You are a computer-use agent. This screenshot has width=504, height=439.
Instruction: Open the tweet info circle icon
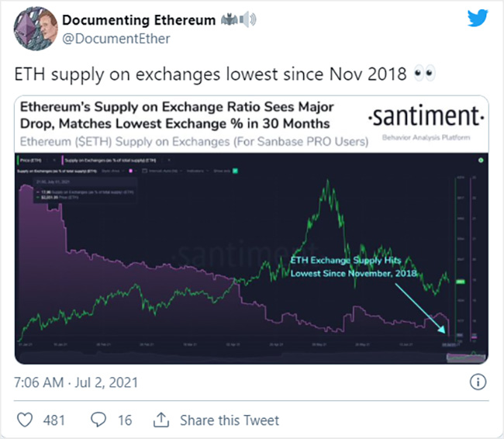coord(478,382)
